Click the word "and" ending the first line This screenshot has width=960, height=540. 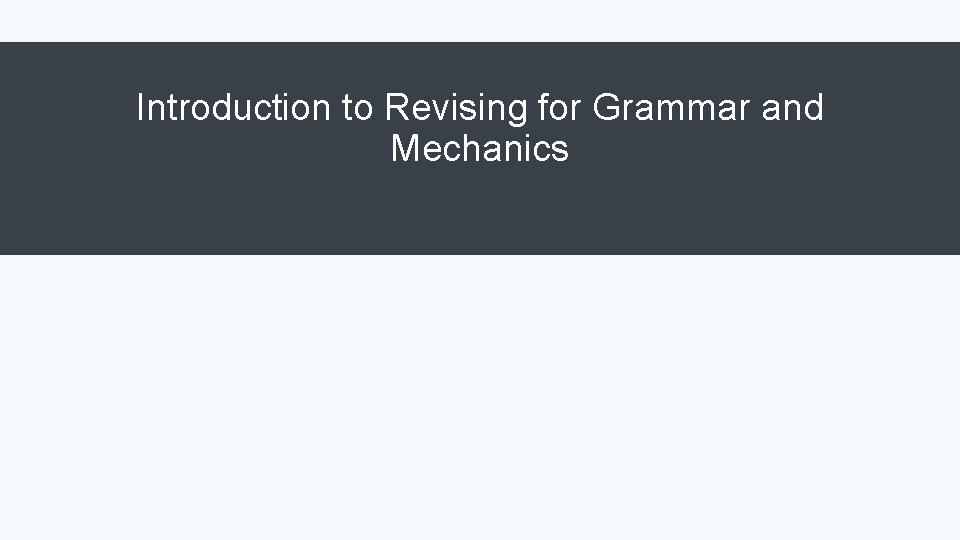793,107
